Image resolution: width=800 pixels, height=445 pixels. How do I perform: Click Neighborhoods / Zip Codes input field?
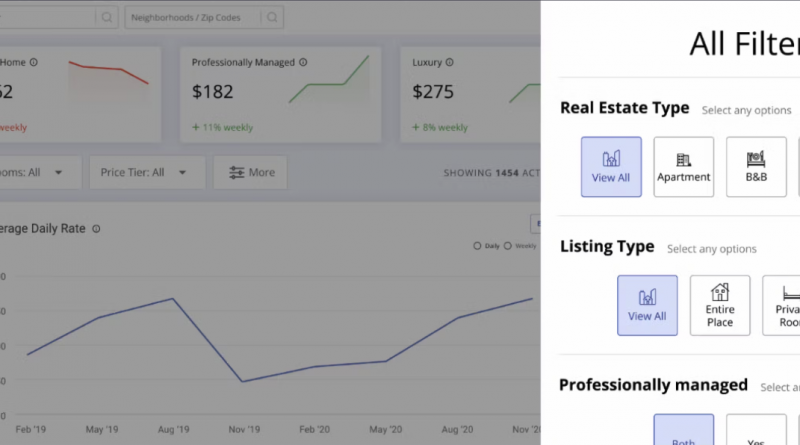[204, 17]
